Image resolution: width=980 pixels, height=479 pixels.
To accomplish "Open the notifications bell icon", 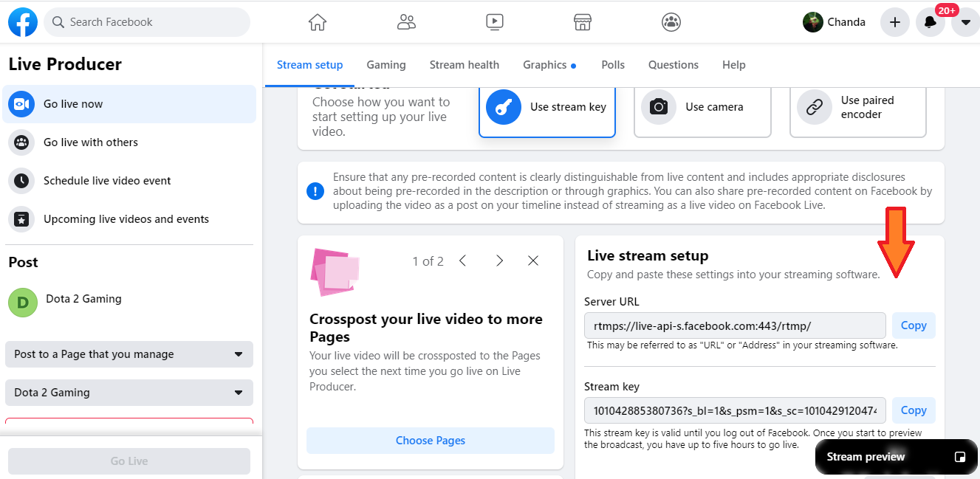I will tap(931, 22).
